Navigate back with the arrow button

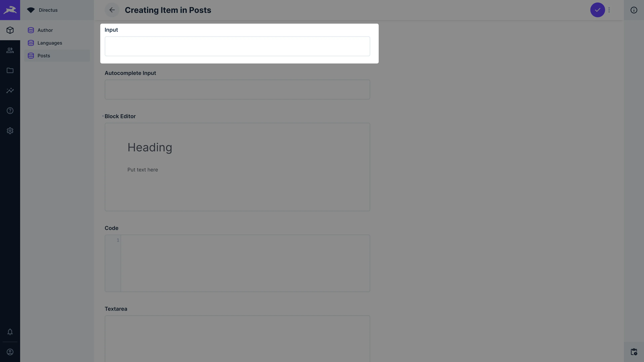tap(112, 10)
